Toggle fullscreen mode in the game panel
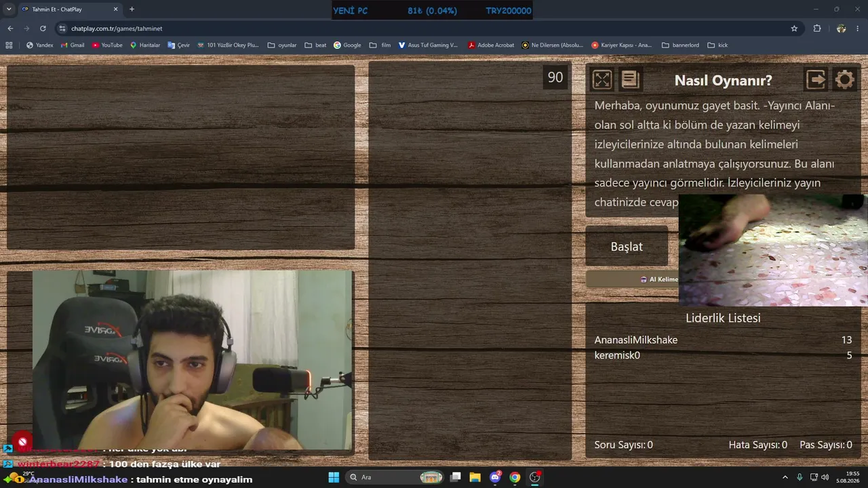 [602, 80]
